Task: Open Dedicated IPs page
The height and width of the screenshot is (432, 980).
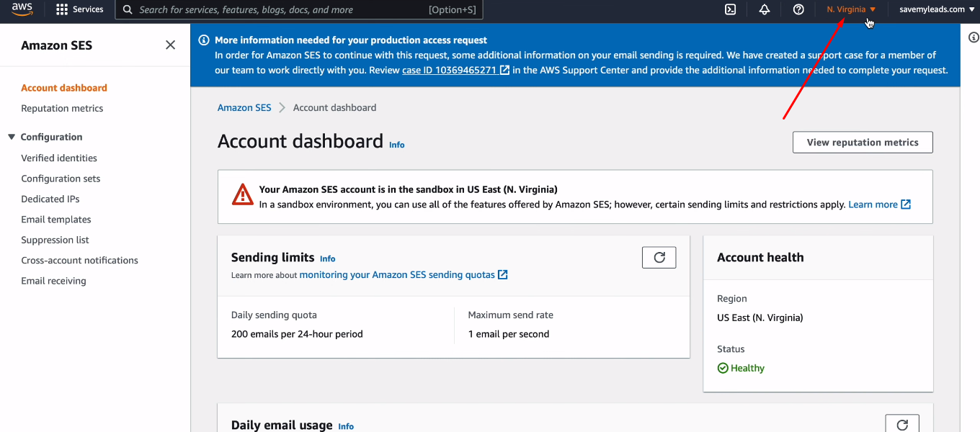Action: (50, 199)
